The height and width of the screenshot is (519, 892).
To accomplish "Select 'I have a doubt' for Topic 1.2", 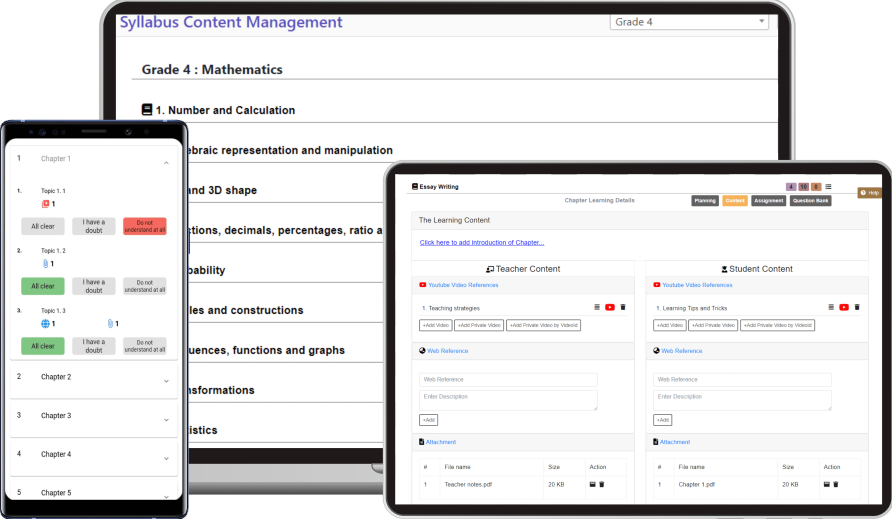I will (x=94, y=286).
